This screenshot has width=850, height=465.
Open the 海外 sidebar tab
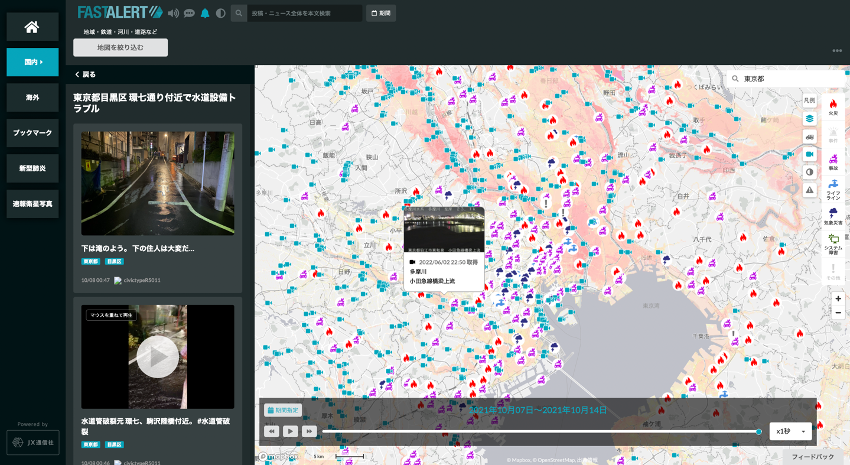[32, 97]
